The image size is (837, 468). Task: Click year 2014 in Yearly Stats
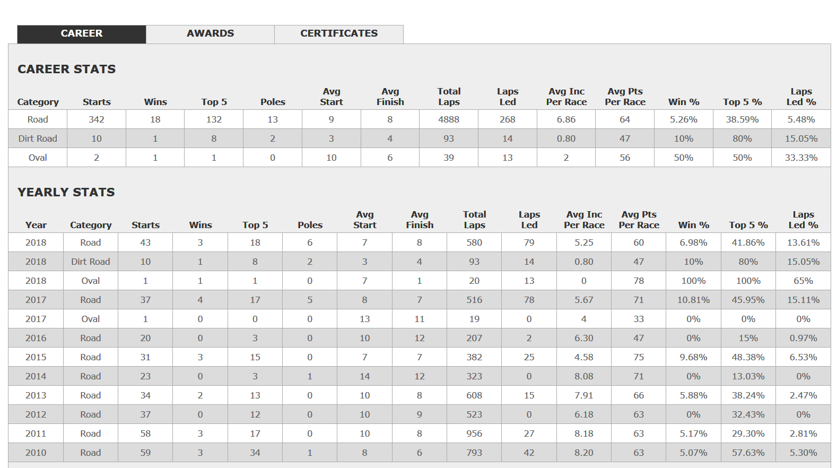point(36,377)
